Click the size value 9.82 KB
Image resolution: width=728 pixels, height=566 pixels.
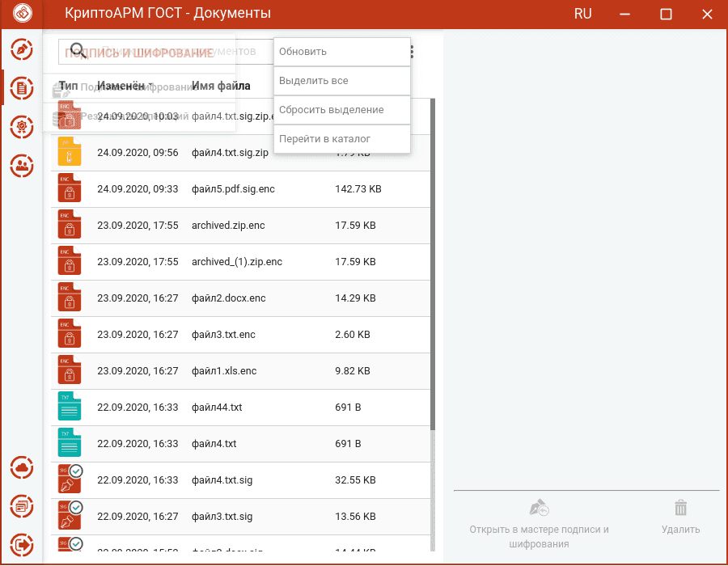click(353, 370)
